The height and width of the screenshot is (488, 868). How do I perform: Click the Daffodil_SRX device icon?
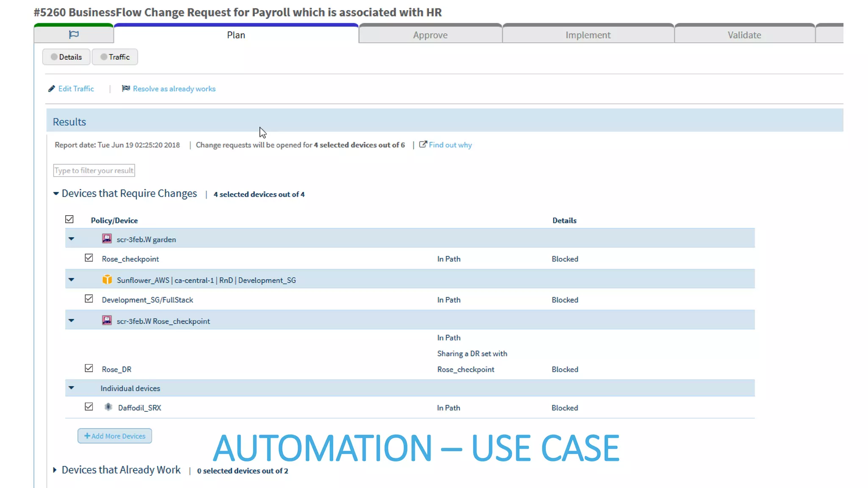click(108, 407)
